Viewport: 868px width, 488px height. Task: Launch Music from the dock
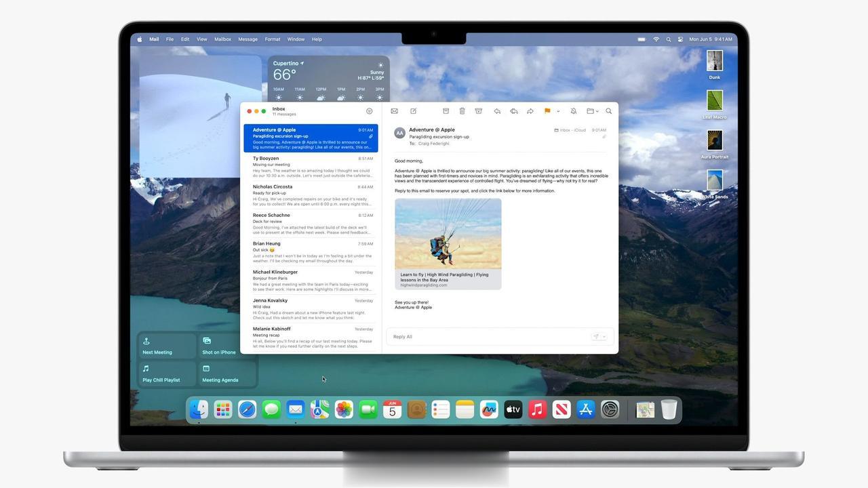(538, 409)
